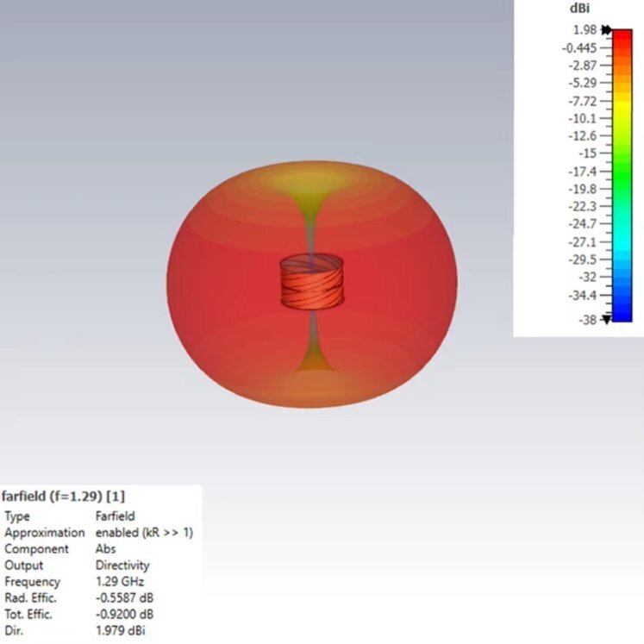The width and height of the screenshot is (644, 644).
Task: Click the Tot. Effic. -0.9200 dB value
Action: click(x=127, y=615)
